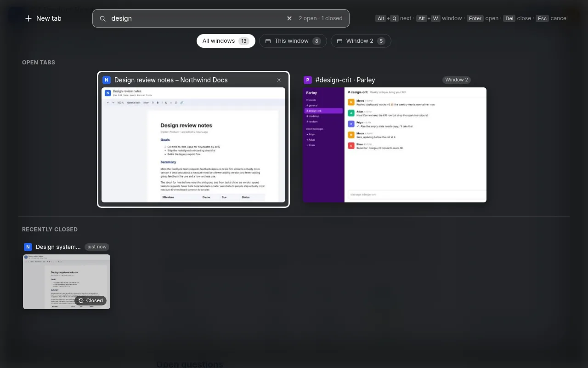Click the RECENTLY CLOSED section heading
This screenshot has height=368, width=588.
pos(50,230)
